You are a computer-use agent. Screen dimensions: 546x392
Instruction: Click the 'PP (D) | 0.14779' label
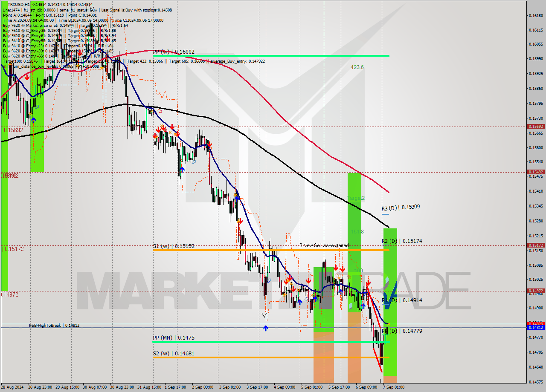click(x=402, y=331)
